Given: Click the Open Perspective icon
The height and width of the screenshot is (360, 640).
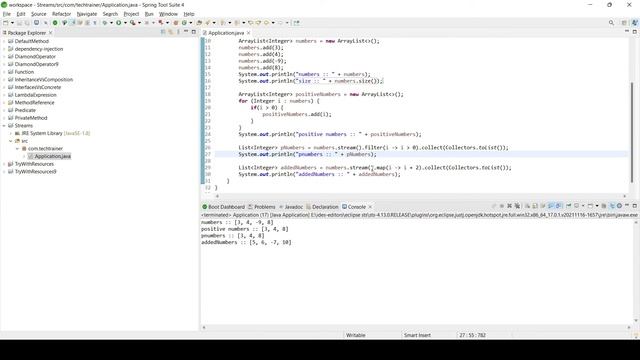Looking at the screenshot, I should tap(624, 23).
